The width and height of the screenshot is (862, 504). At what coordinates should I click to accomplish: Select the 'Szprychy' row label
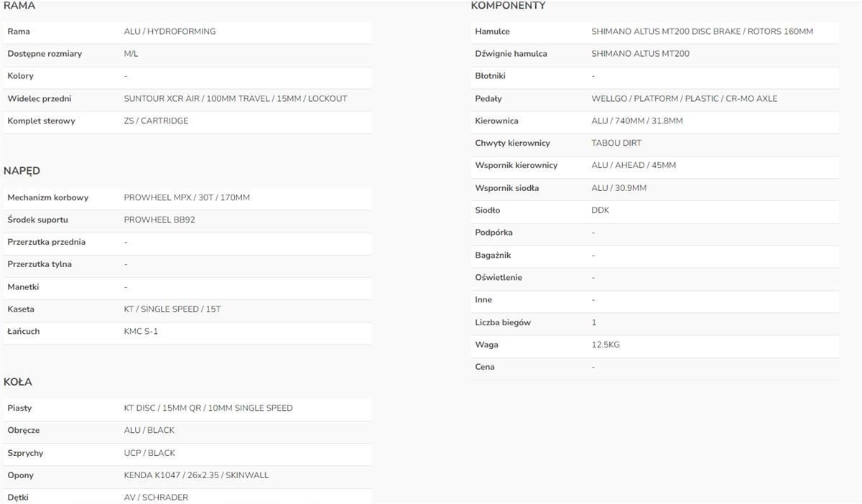(25, 453)
